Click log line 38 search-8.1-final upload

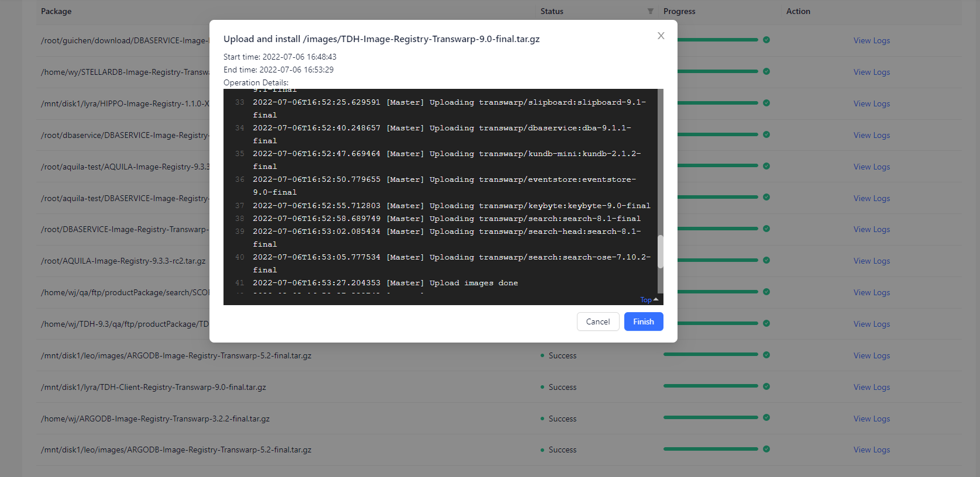[x=446, y=219]
